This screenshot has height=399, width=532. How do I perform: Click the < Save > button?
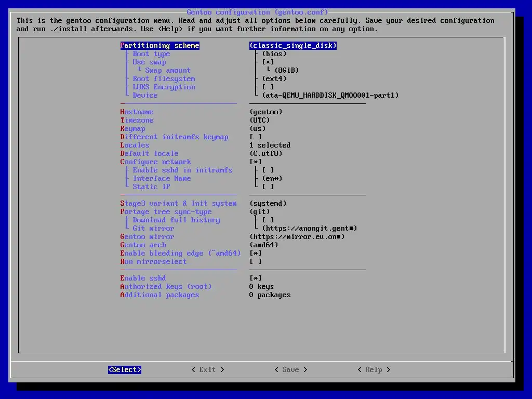[291, 370]
